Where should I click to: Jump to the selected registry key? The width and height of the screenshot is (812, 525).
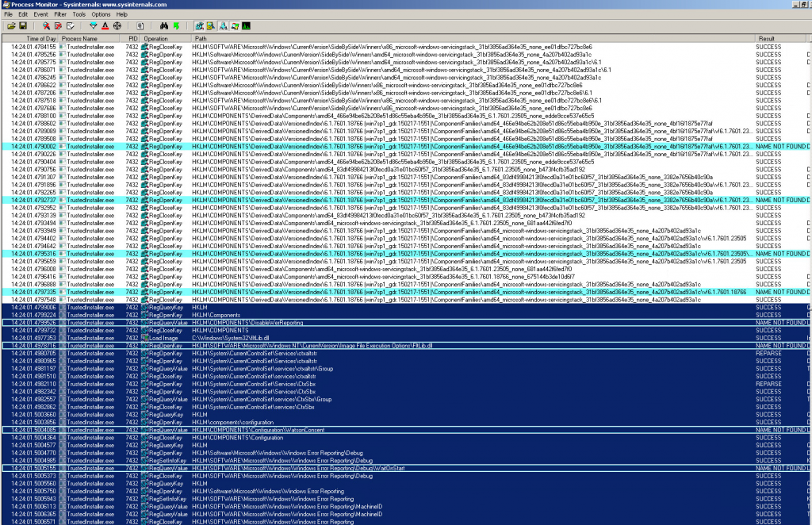coord(176,25)
